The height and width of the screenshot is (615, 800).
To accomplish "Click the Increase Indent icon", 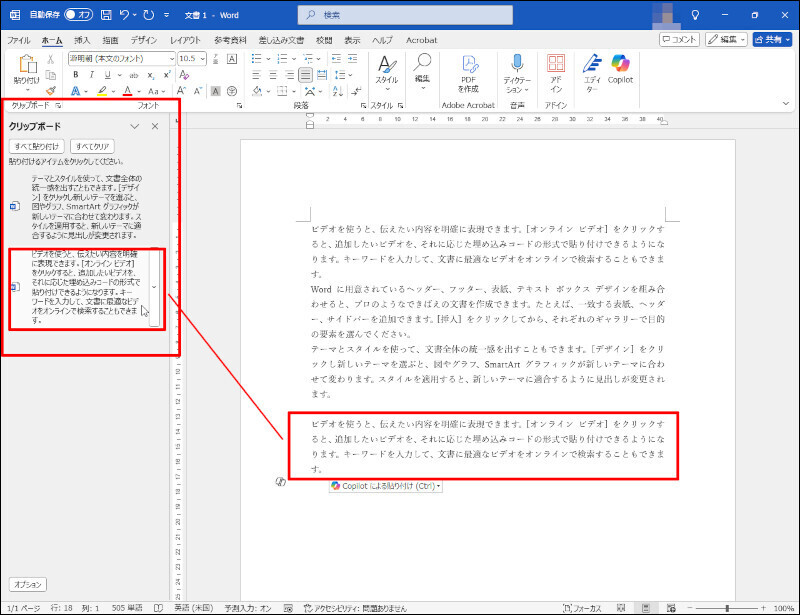I will coord(353,59).
